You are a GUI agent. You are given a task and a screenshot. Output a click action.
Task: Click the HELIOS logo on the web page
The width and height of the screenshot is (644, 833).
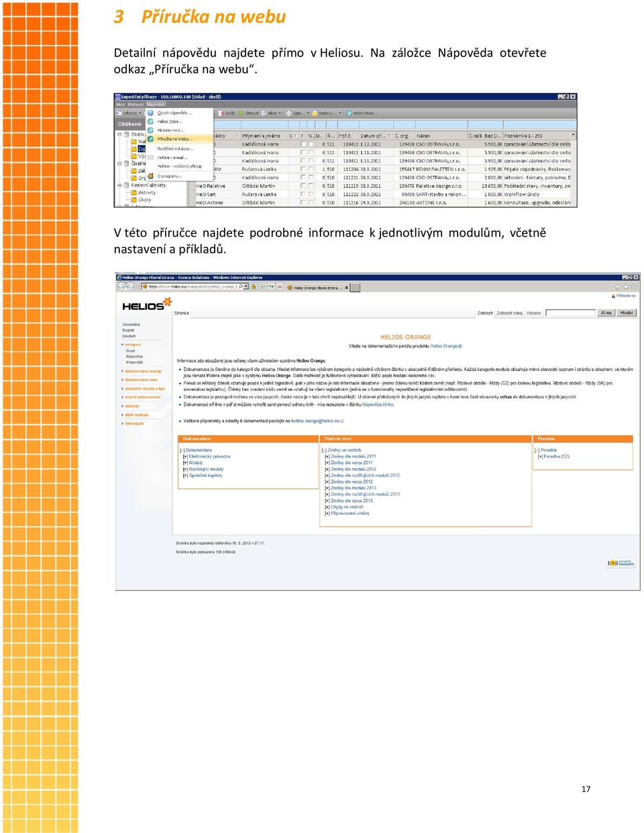click(x=147, y=305)
